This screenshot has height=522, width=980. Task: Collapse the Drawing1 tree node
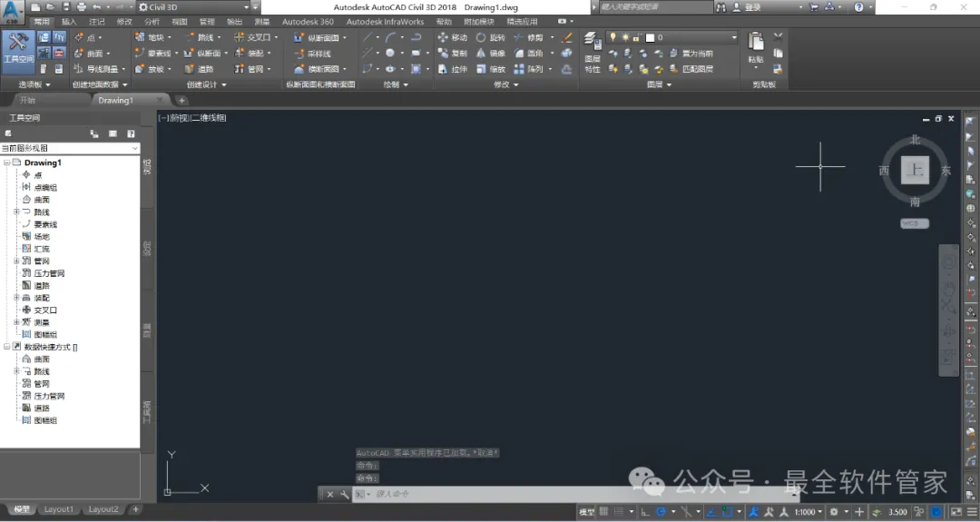7,163
